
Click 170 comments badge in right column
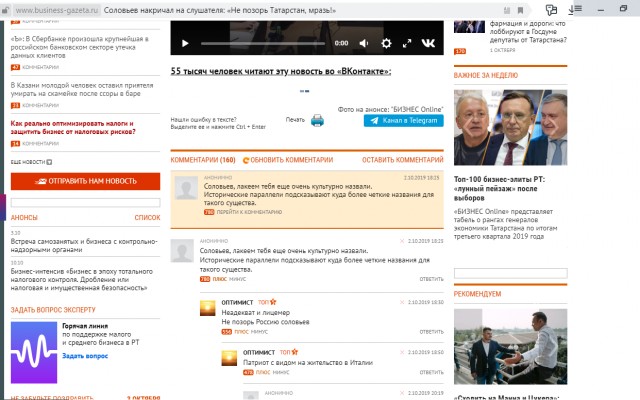[460, 51]
